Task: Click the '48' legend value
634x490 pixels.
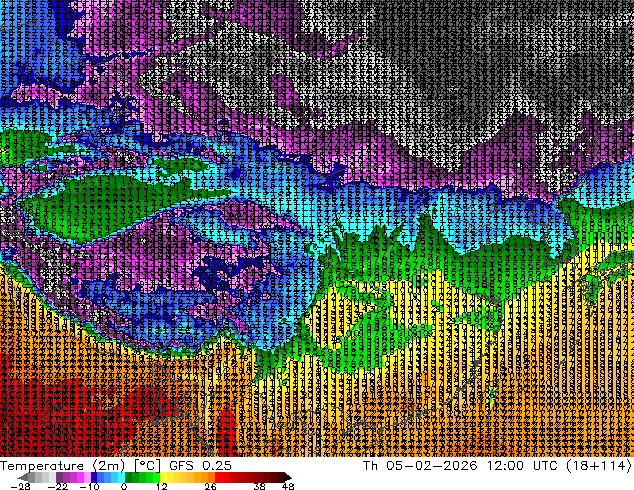Action: pos(288,486)
